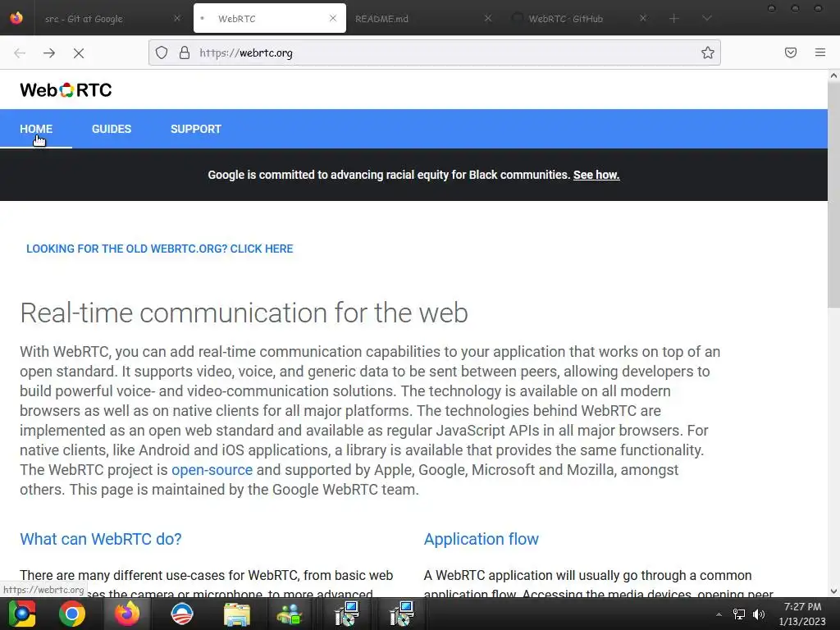Viewport: 840px width, 630px height.
Task: Open the Firefox hamburger menu
Action: tap(820, 52)
